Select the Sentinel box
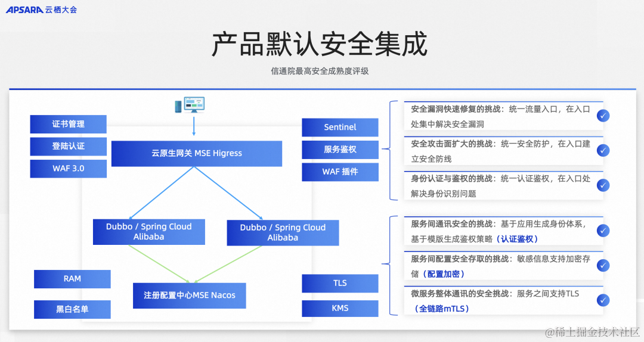The image size is (644, 342). [x=340, y=128]
